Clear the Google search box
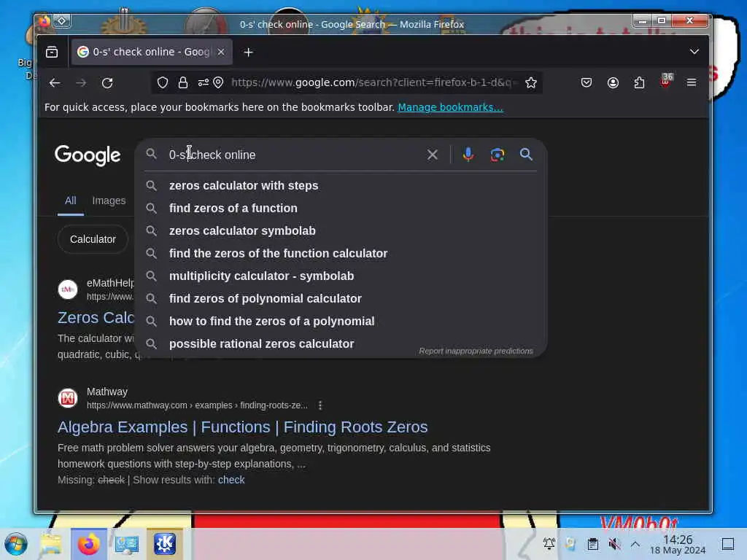 click(x=433, y=155)
